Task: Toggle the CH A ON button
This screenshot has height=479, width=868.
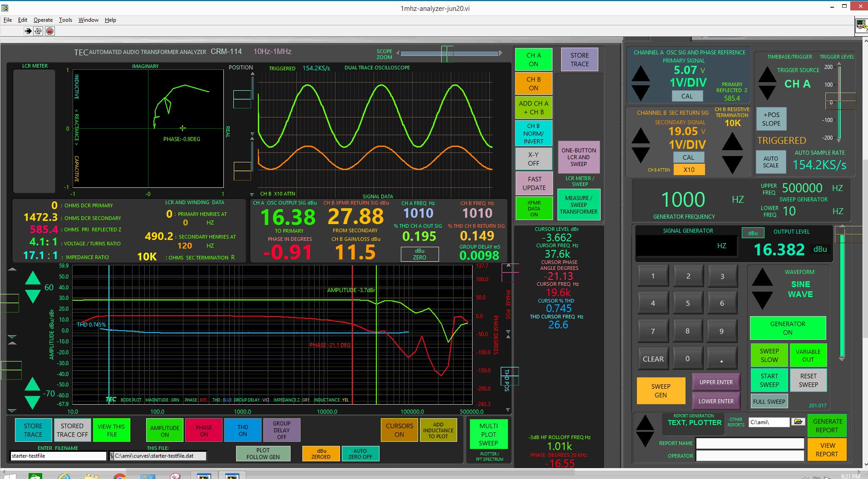Action: 534,59
